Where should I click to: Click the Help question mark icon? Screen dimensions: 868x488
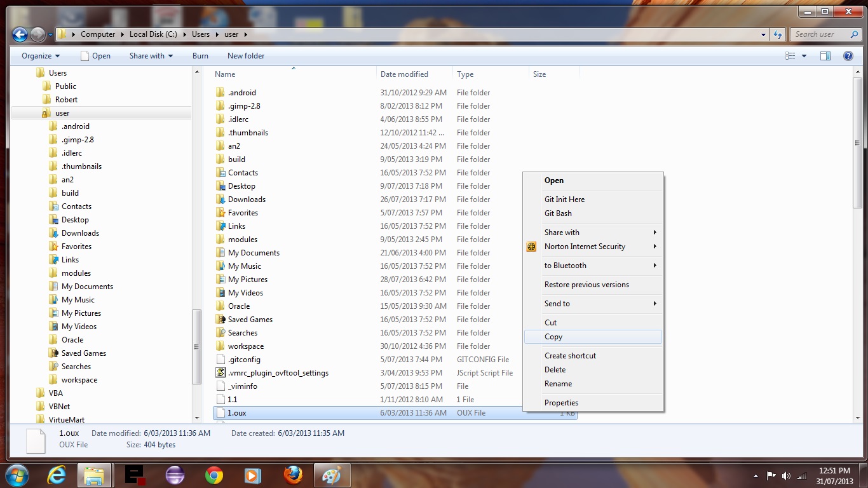848,56
